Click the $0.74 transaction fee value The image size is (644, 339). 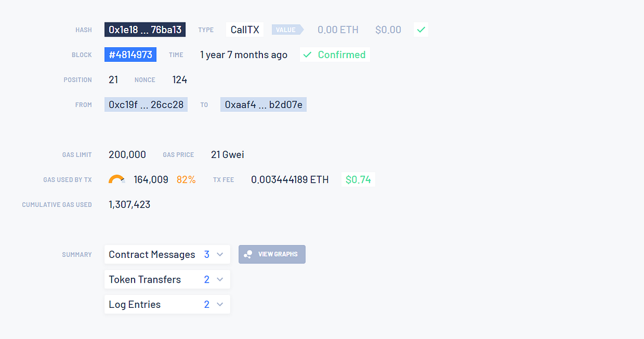click(358, 179)
